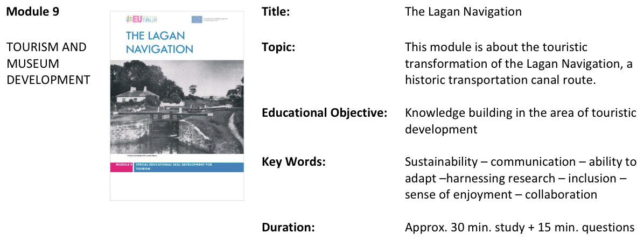Click the TOURISM AND MUSEUM DEVELOPMENT text

48,63
